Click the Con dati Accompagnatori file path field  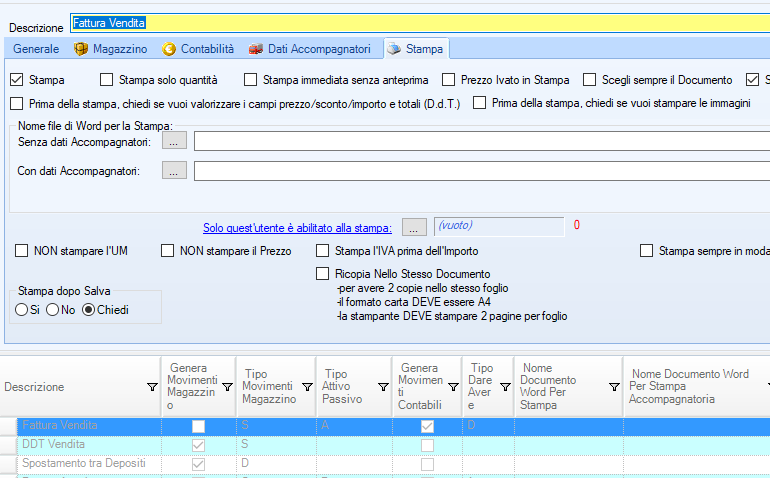[480, 172]
